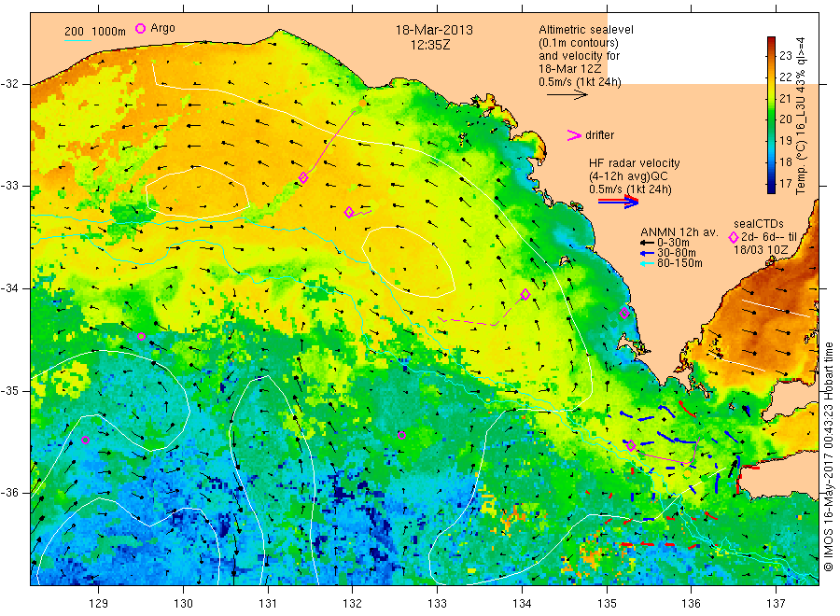Screen dimensions: 840x616
Task: Select the blue 30-80m ANMN arrow symbol
Action: tap(648, 253)
